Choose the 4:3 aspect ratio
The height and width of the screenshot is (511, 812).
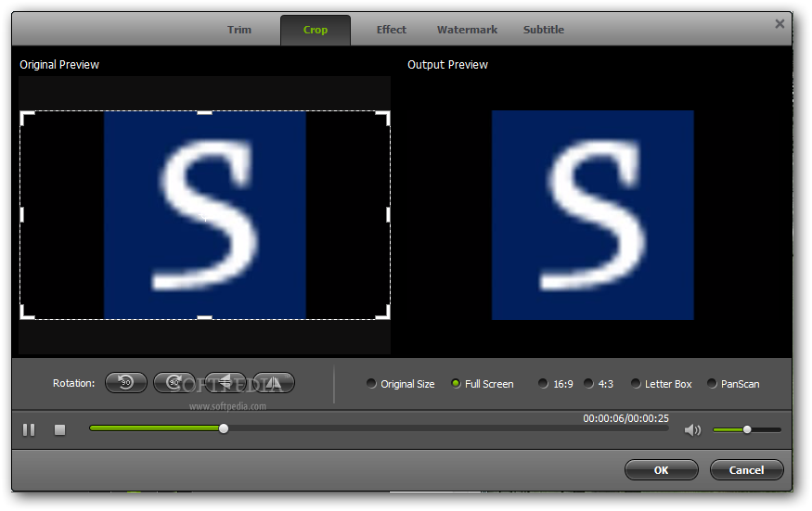point(599,384)
